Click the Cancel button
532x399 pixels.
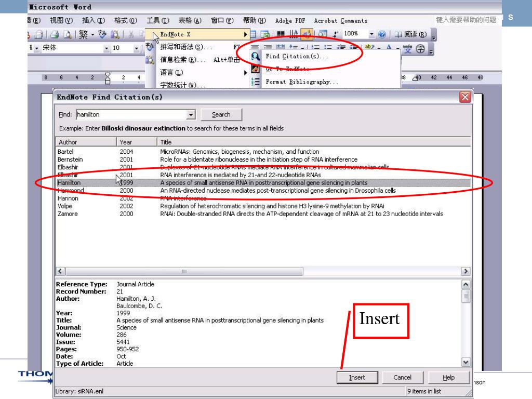click(x=403, y=377)
